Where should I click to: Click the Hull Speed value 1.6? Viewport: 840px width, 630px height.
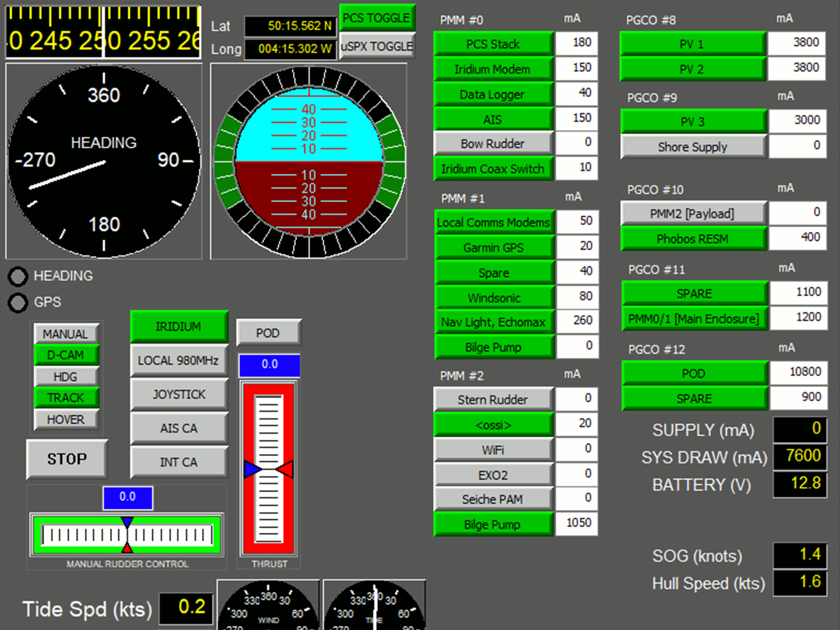point(800,582)
